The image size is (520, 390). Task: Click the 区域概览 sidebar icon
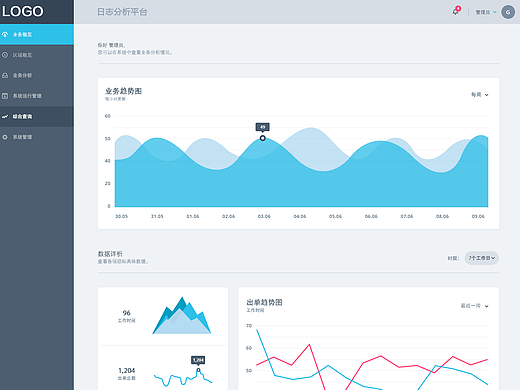(5, 55)
